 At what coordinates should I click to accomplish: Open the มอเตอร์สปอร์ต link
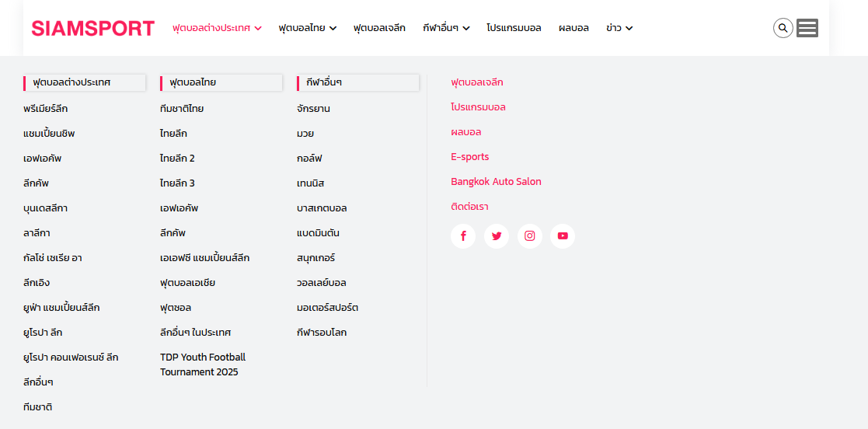click(327, 308)
